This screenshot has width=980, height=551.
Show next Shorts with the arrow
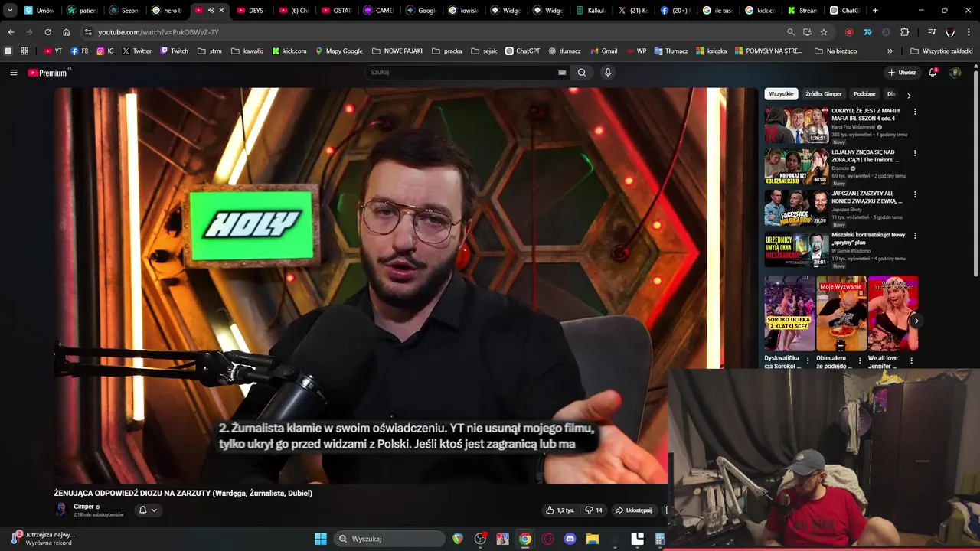916,321
